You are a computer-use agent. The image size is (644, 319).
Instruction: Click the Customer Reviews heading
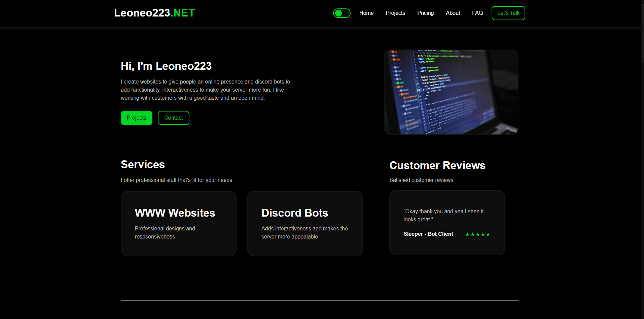[437, 165]
